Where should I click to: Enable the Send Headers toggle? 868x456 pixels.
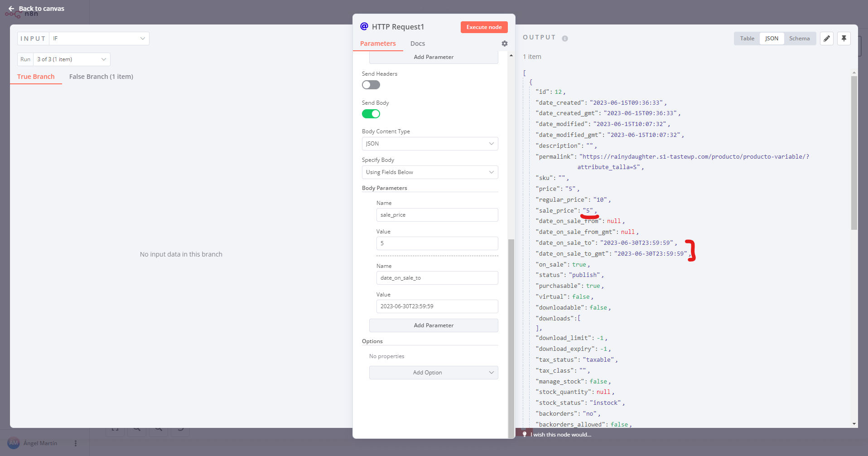coord(371,85)
